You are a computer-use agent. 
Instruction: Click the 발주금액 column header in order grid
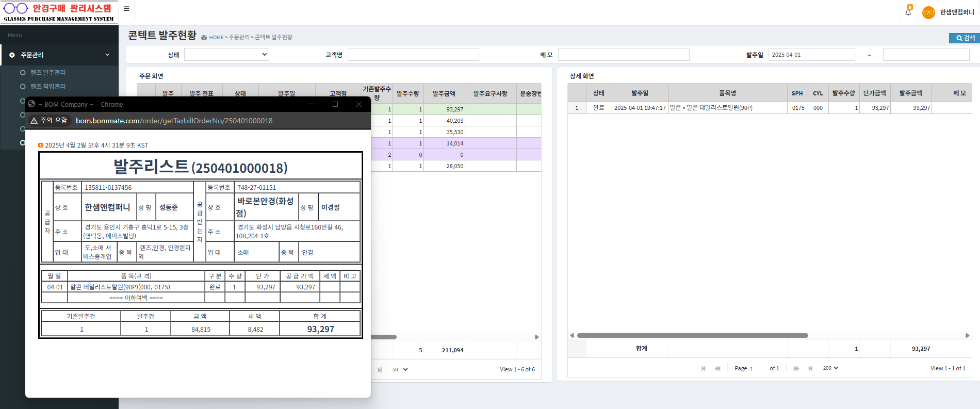pyautogui.click(x=444, y=93)
